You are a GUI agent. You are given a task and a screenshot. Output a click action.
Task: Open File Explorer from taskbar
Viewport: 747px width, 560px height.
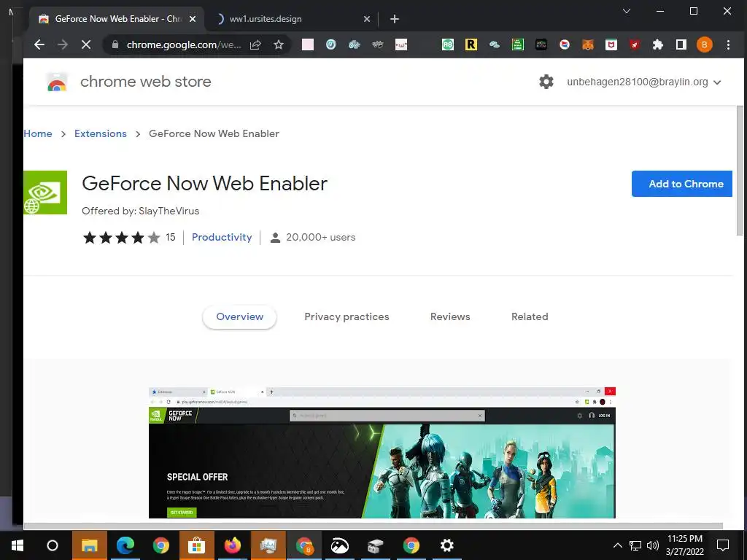[x=89, y=545]
